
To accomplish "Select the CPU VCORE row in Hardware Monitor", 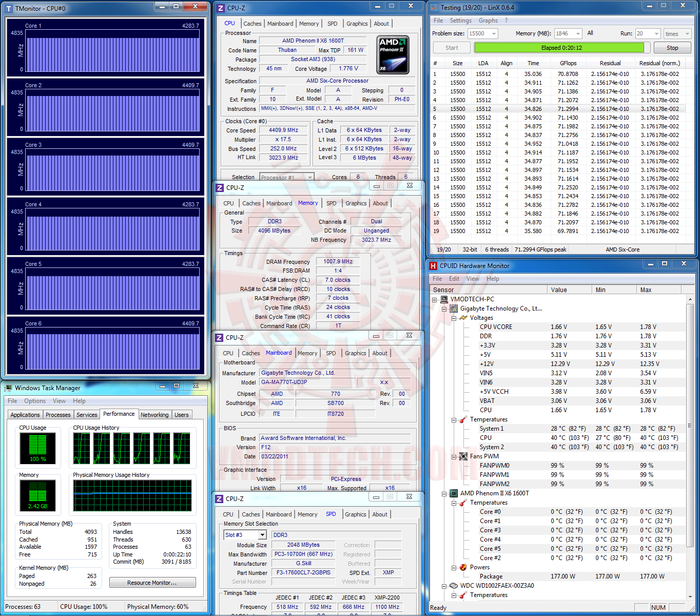I will tap(558, 327).
